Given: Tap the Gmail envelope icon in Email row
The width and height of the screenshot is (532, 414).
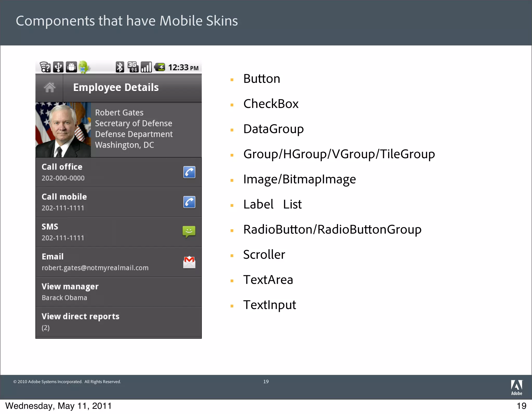Looking at the screenshot, I should [189, 262].
